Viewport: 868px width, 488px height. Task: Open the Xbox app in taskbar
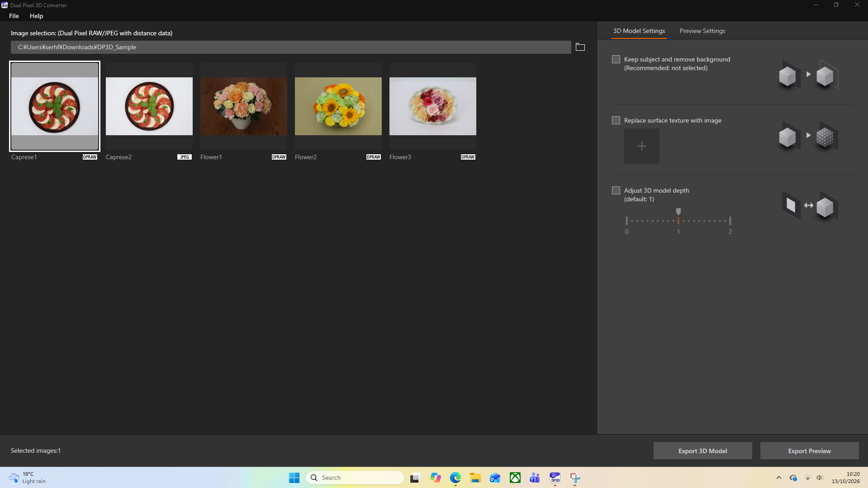tap(515, 478)
